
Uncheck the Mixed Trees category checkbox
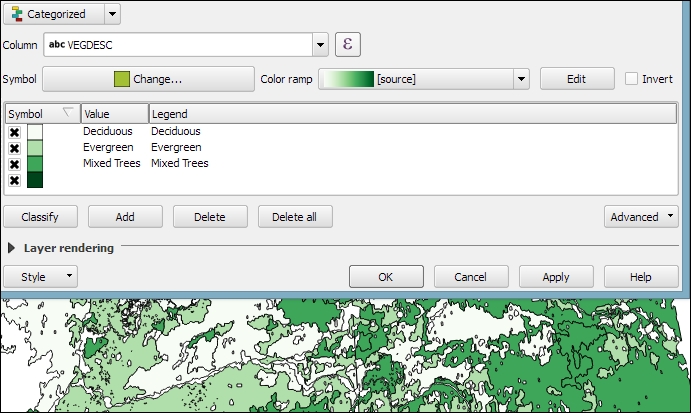(x=14, y=164)
